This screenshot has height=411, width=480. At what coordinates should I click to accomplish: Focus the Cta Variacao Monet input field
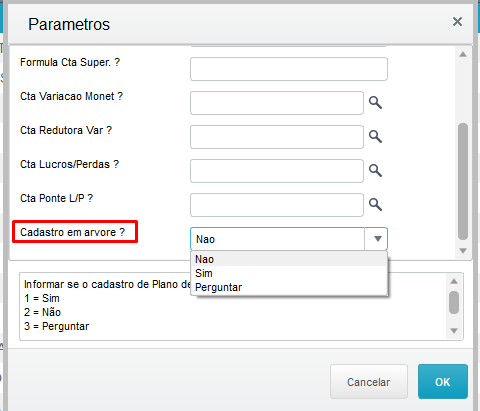click(x=277, y=103)
